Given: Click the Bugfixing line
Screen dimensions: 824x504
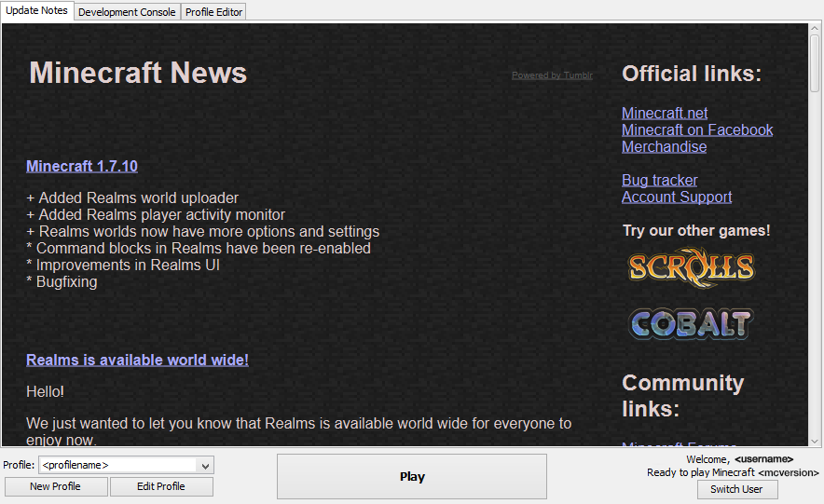Looking at the screenshot, I should tap(62, 282).
